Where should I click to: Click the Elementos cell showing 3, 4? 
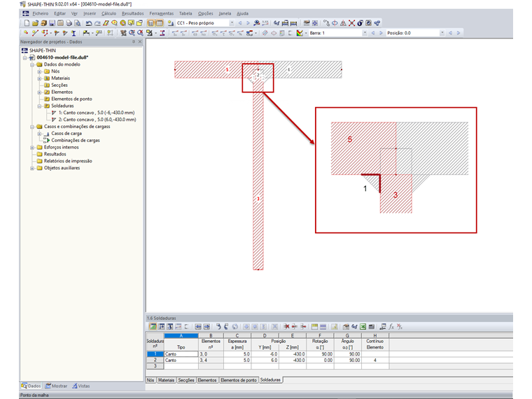point(211,360)
